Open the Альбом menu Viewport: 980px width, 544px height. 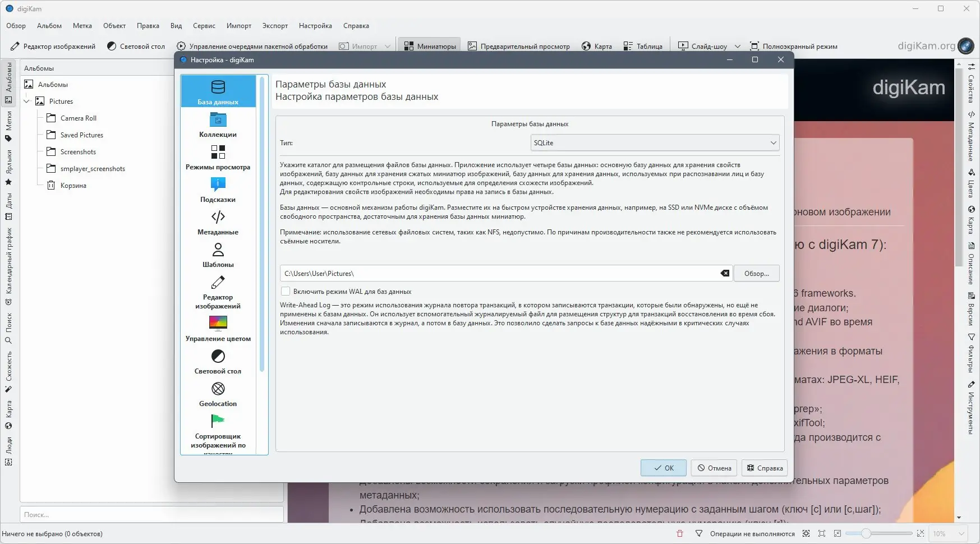point(49,26)
